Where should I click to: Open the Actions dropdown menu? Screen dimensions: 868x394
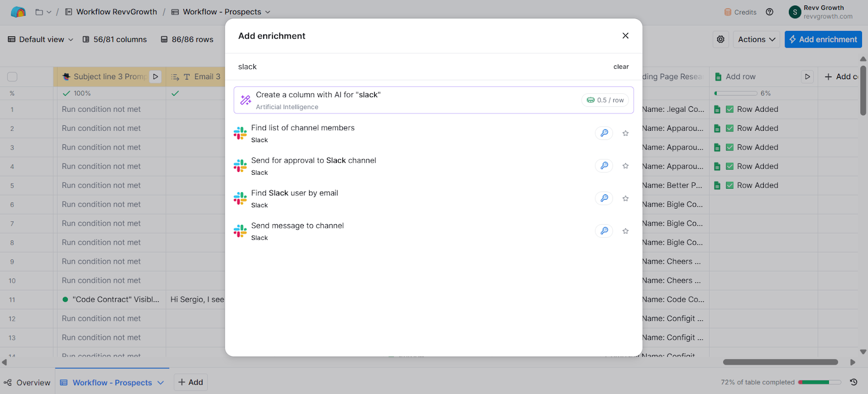point(757,39)
